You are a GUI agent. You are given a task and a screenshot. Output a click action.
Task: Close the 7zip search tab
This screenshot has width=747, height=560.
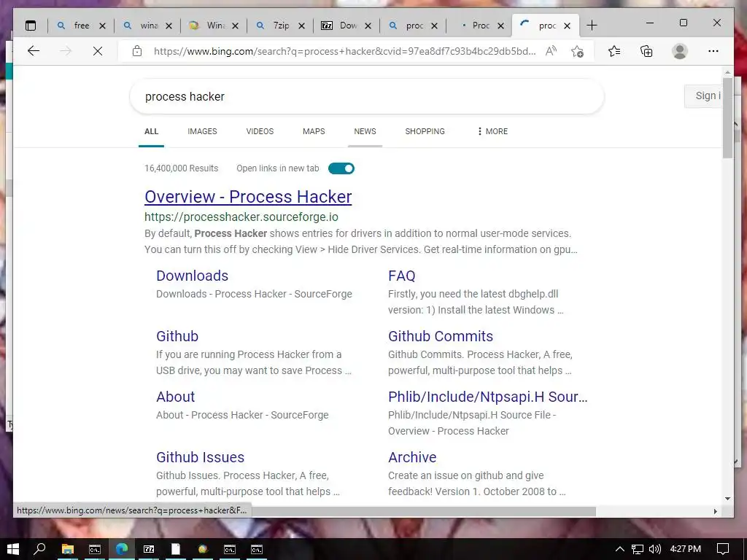[x=301, y=26]
